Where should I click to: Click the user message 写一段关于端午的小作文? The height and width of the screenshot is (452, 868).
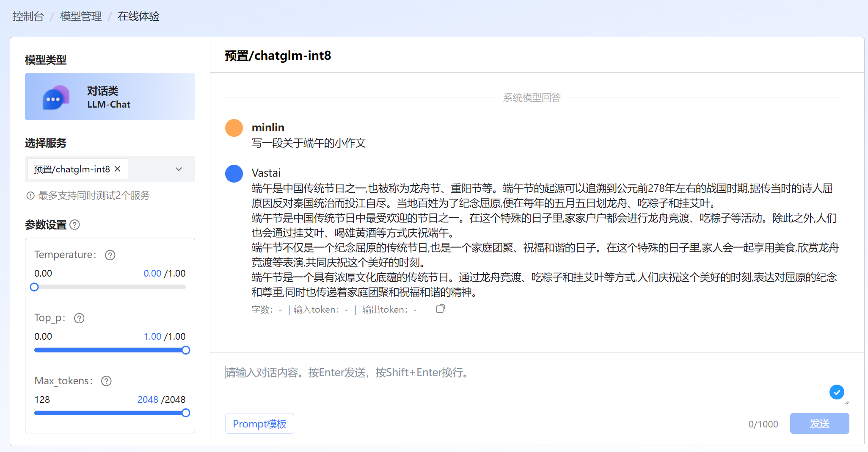coord(309,143)
